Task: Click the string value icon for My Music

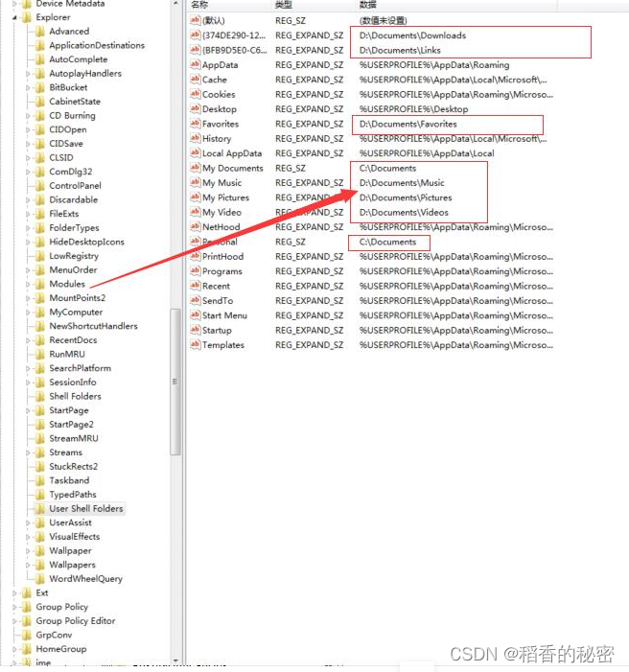Action: (195, 182)
